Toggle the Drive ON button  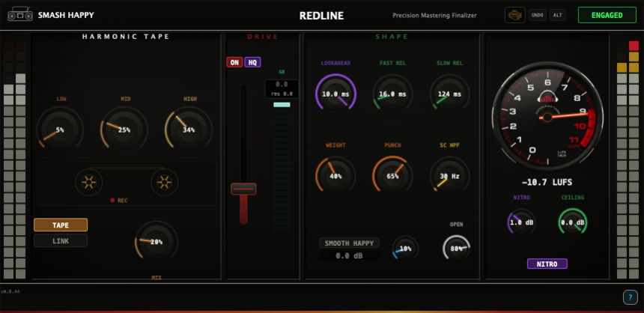tap(234, 62)
